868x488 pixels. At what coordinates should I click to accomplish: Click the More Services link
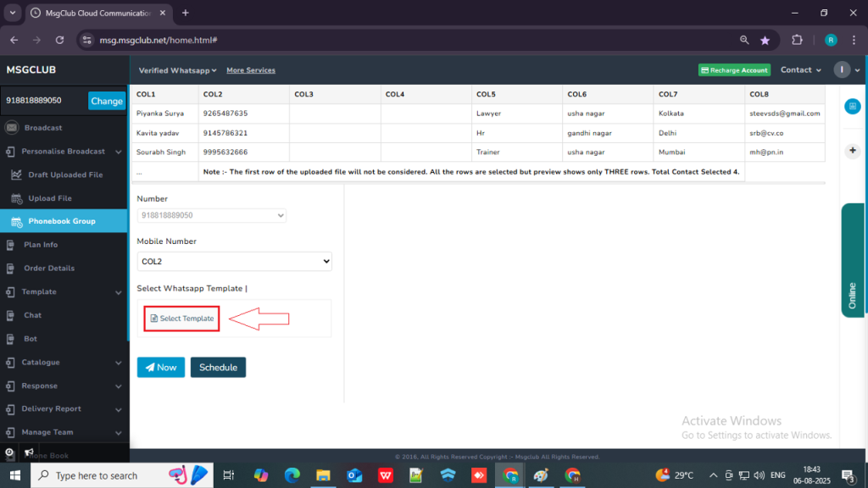(251, 70)
